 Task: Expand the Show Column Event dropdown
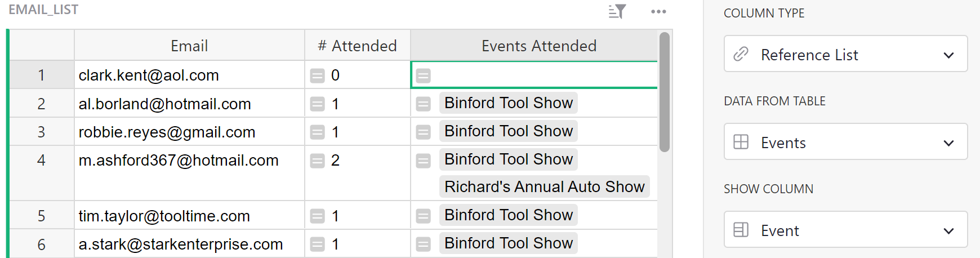click(948, 230)
